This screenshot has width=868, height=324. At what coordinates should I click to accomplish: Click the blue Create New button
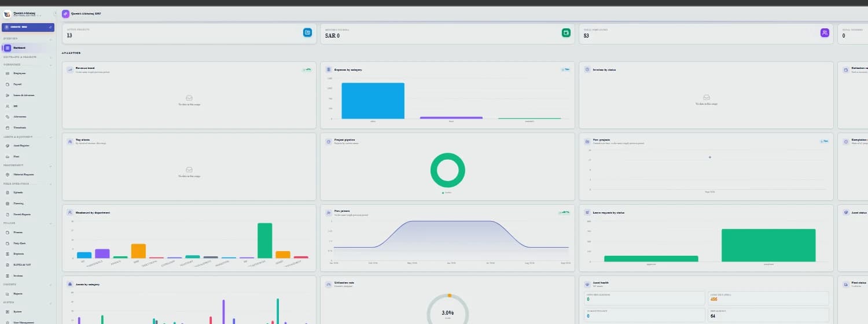coord(28,27)
